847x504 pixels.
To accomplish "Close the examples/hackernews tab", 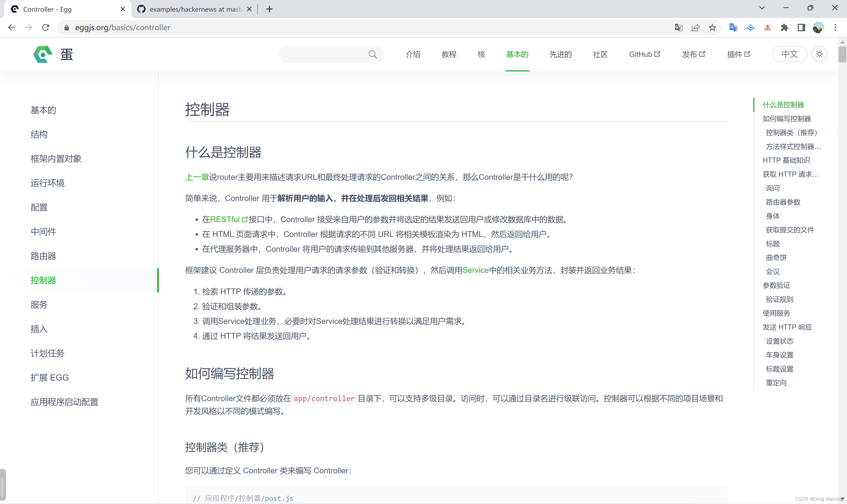I will click(x=249, y=9).
